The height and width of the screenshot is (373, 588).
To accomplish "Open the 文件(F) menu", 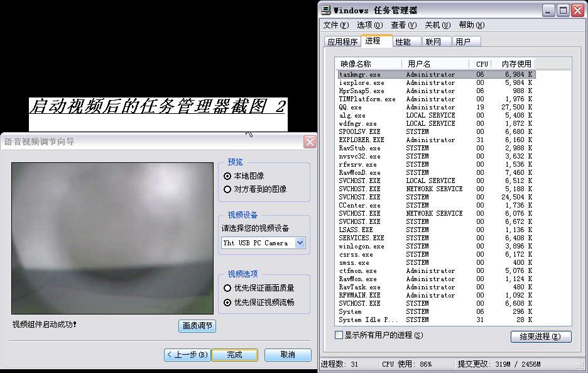I will point(336,25).
